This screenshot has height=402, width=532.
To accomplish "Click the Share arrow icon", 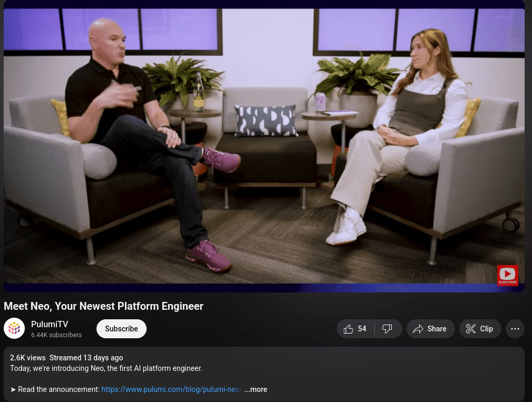I will (418, 329).
